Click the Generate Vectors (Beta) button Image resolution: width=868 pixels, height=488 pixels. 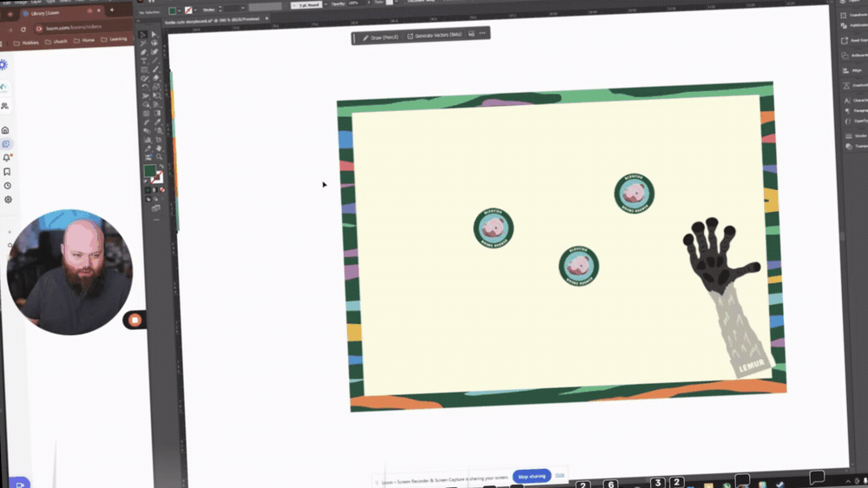pos(435,35)
